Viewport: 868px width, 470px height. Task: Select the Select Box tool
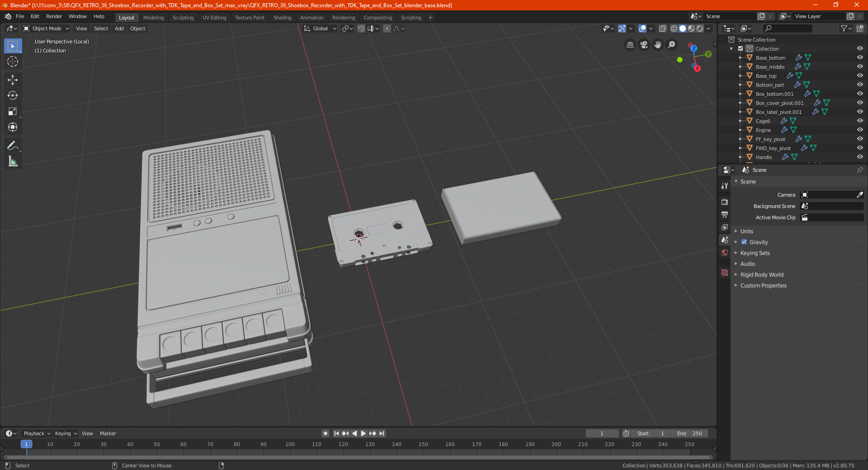13,46
